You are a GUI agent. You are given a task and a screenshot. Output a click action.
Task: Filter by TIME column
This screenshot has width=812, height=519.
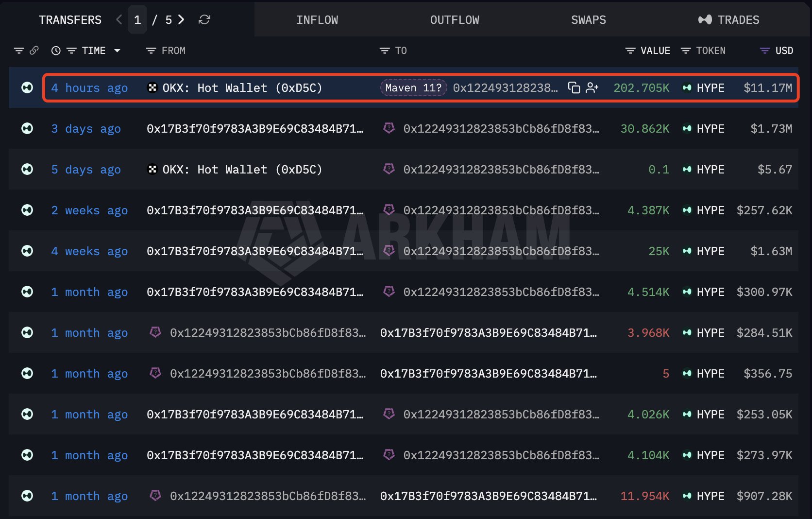point(71,51)
